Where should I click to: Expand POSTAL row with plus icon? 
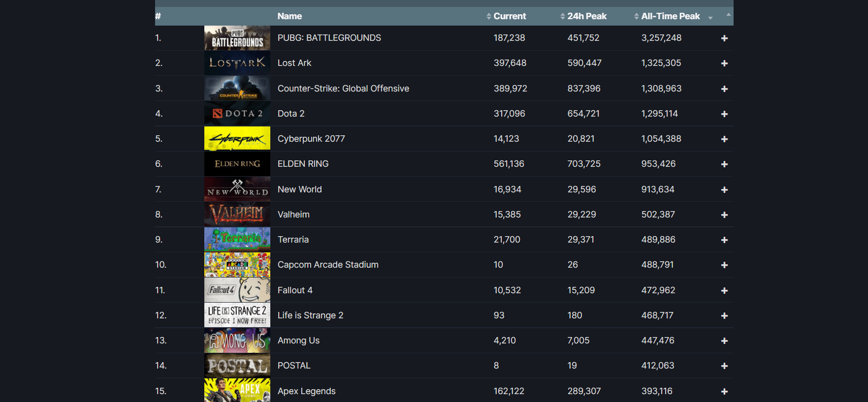click(x=724, y=366)
